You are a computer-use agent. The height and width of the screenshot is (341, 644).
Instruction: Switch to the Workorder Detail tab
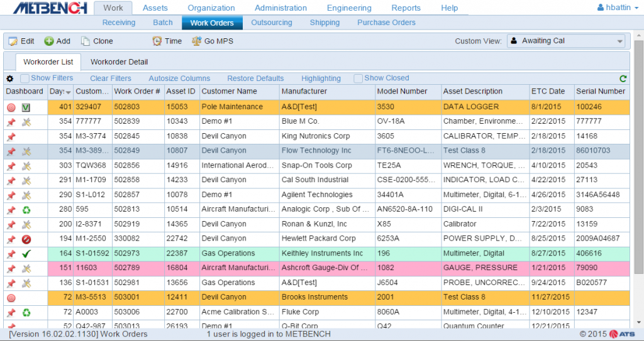tap(119, 62)
